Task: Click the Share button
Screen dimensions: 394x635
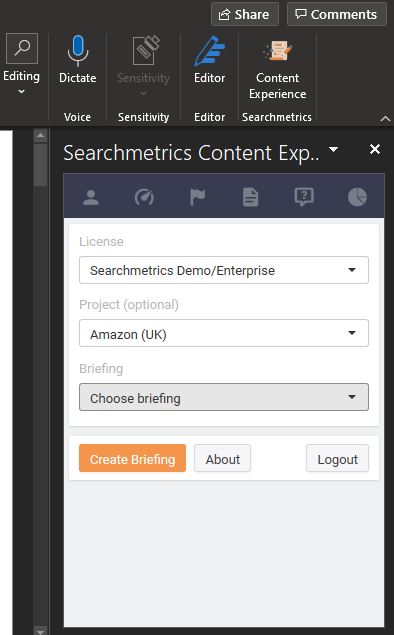Action: pos(245,14)
